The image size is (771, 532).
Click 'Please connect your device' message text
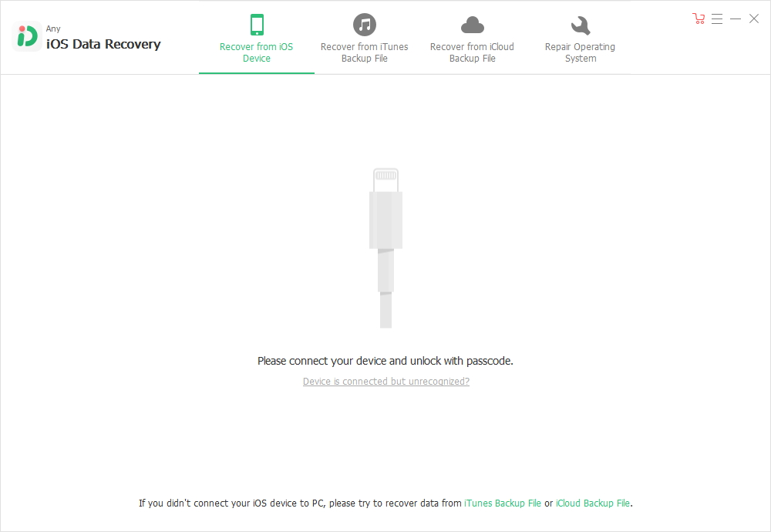(x=385, y=361)
